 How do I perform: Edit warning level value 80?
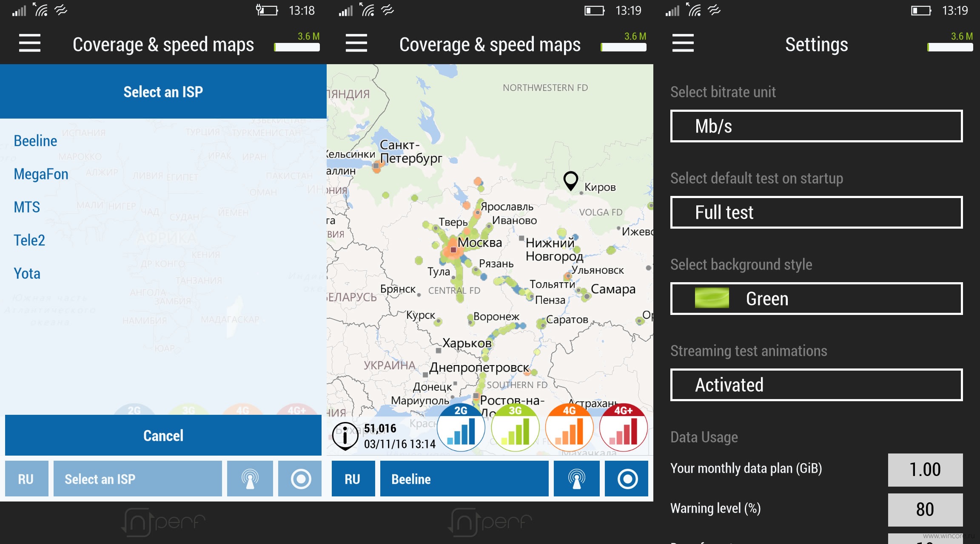click(x=925, y=509)
